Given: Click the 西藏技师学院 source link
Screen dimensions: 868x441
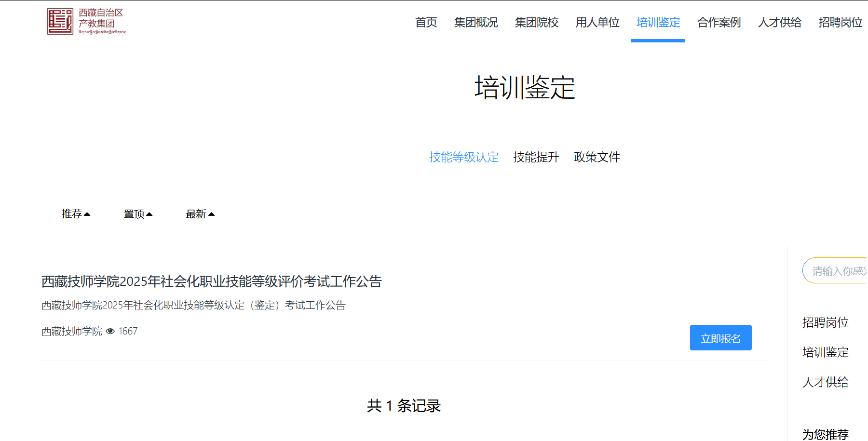Looking at the screenshot, I should [71, 331].
